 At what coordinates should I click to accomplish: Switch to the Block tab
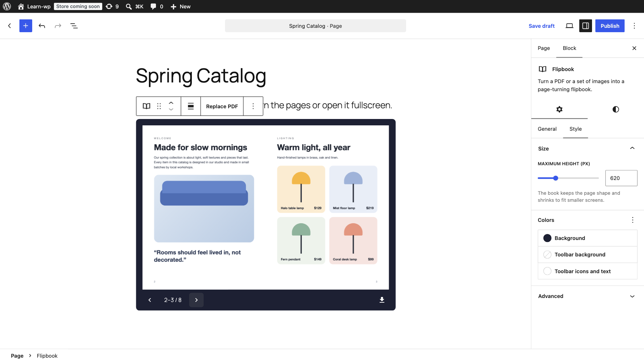tap(569, 48)
